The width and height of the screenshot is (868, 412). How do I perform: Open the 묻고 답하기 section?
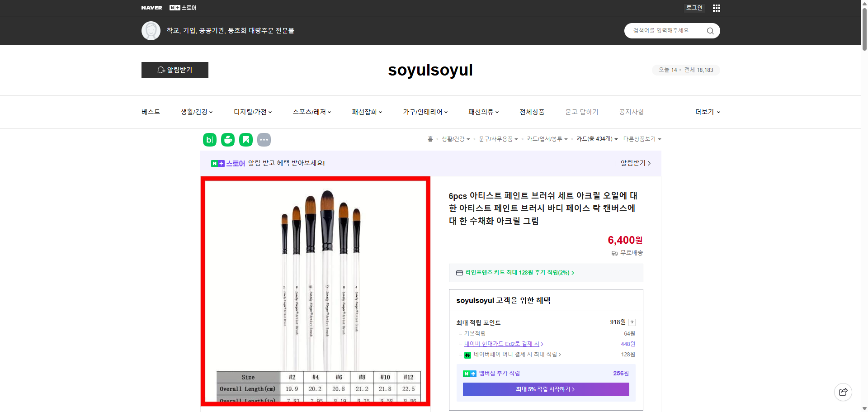pyautogui.click(x=582, y=112)
